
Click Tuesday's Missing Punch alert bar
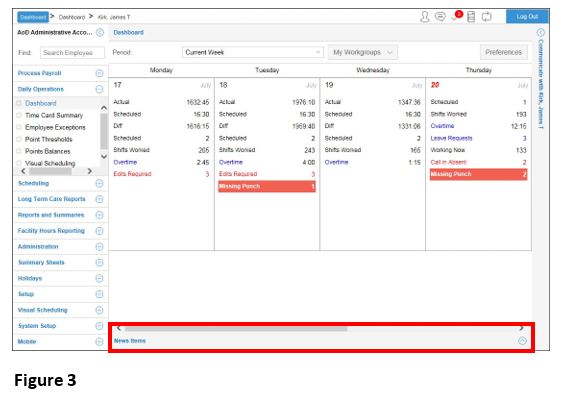(x=267, y=186)
